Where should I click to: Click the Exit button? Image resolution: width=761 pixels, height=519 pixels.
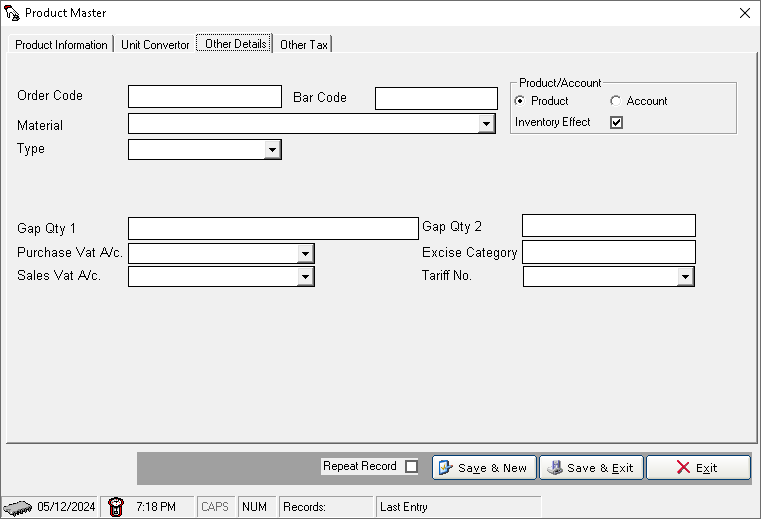698,468
